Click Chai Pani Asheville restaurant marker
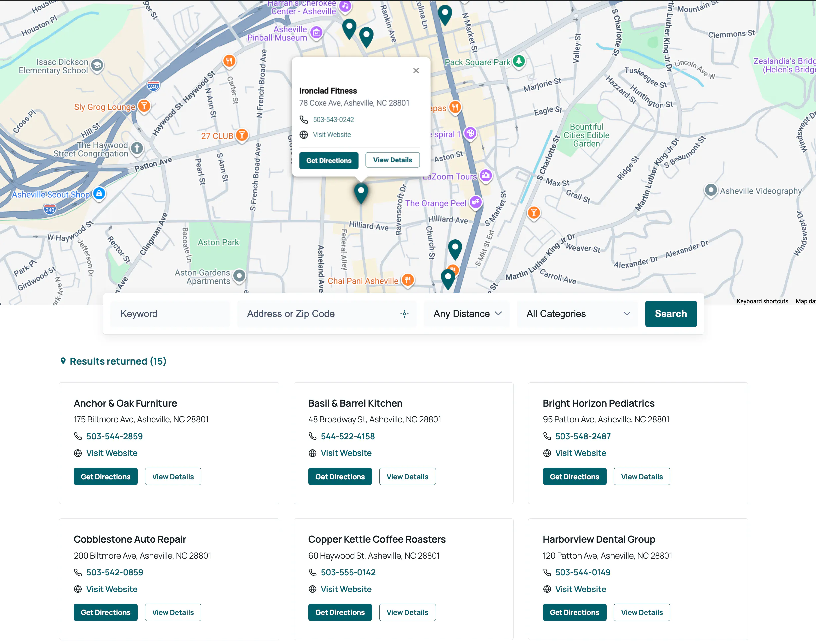This screenshot has width=816, height=644. click(407, 280)
